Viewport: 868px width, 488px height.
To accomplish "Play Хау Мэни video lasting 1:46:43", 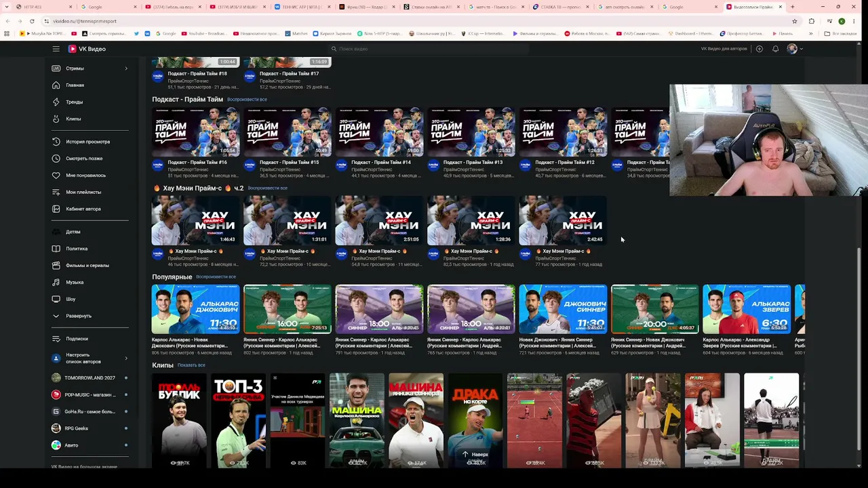I will click(196, 220).
